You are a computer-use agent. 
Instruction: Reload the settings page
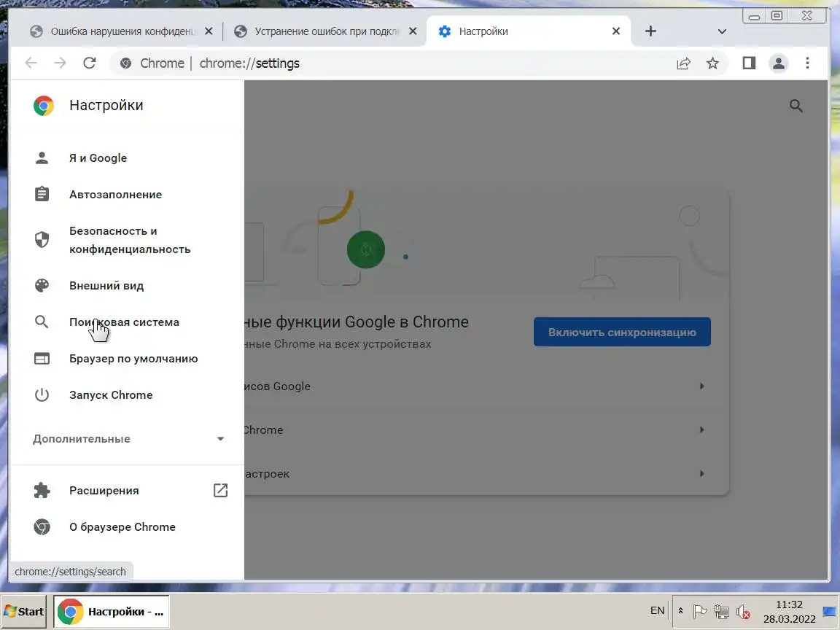click(x=90, y=63)
